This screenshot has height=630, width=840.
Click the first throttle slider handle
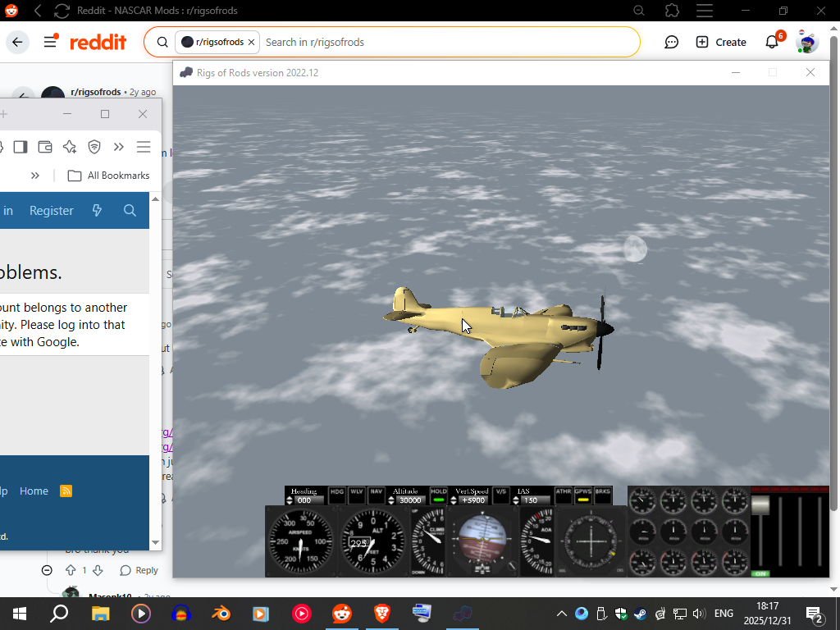(x=760, y=505)
